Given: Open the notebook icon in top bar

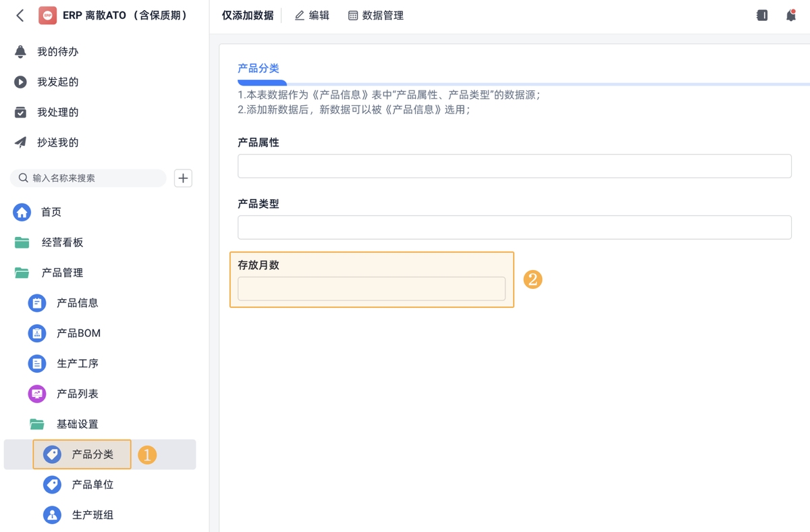Looking at the screenshot, I should pyautogui.click(x=762, y=16).
